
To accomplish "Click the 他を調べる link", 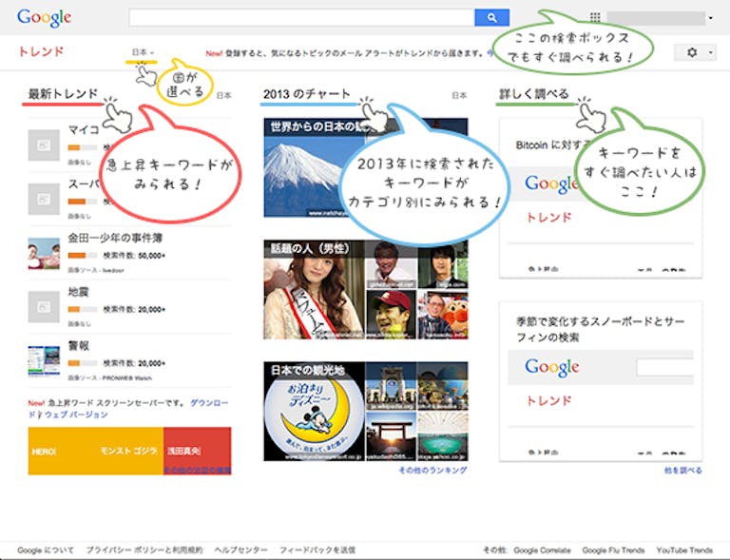I will 684,471.
